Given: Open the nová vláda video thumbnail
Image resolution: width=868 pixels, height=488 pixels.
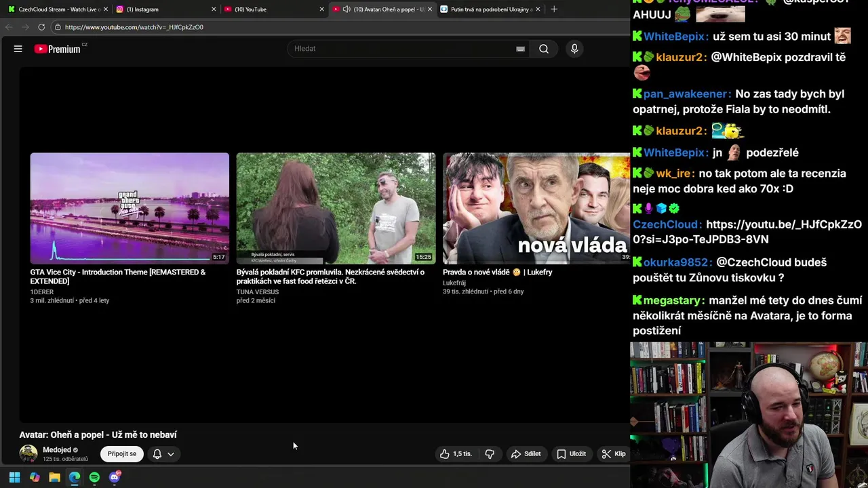Looking at the screenshot, I should [536, 208].
